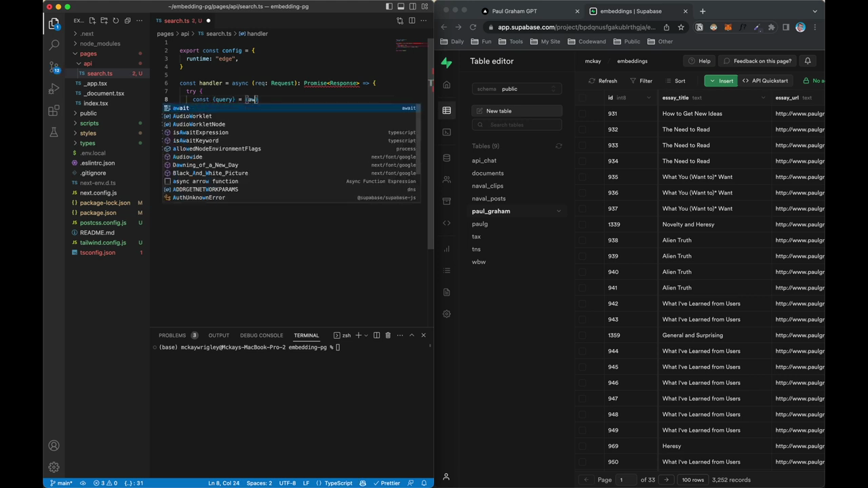Viewport: 868px width, 488px height.
Task: Click the Sort button in table toolbar
Action: 675,81
